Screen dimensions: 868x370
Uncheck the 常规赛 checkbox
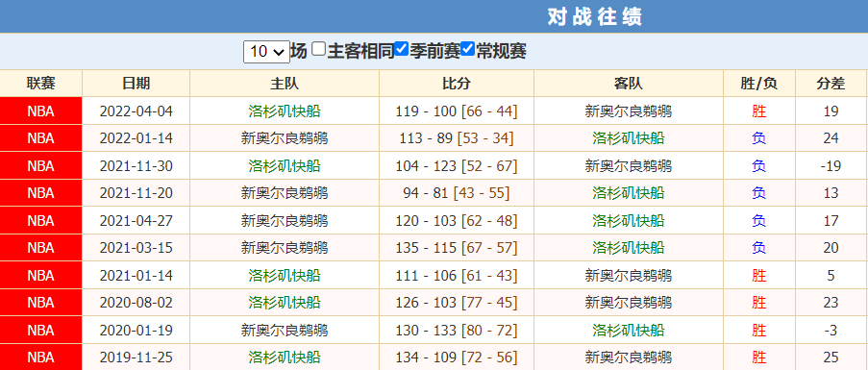coord(468,49)
